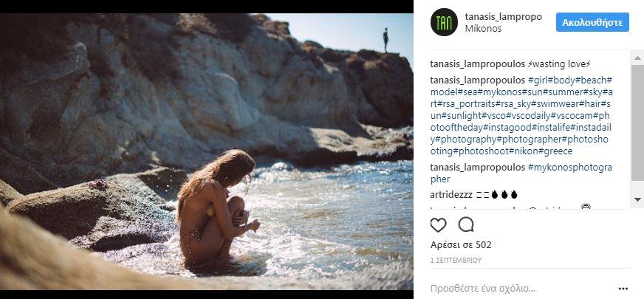
Task: Click the Αρέσει σε 502 likes count
Action: tap(461, 245)
